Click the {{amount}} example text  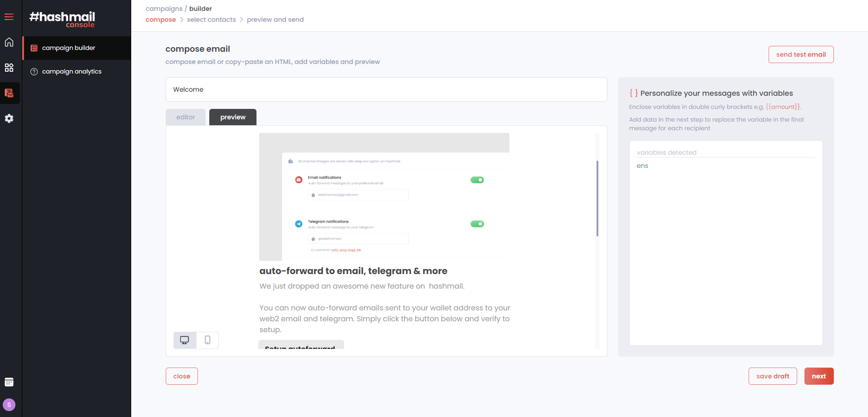coord(783,107)
